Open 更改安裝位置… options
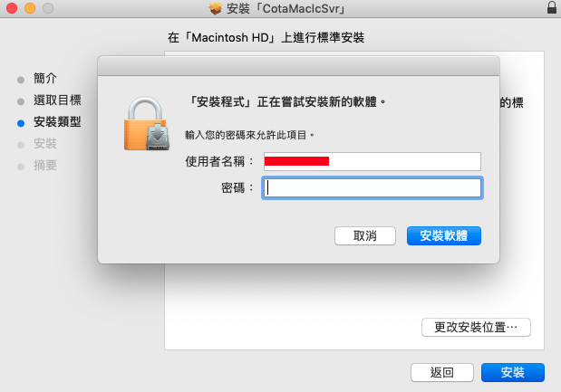The height and width of the screenshot is (392, 561). (476, 328)
